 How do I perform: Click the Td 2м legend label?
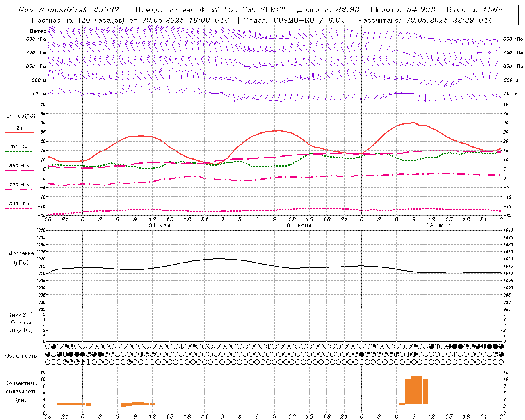coord(19,147)
